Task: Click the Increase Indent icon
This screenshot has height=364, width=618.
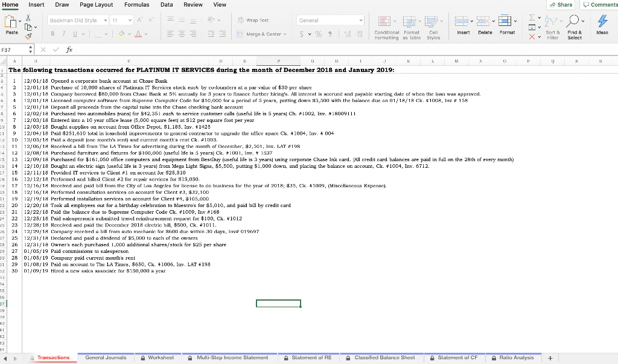Action: (222, 34)
